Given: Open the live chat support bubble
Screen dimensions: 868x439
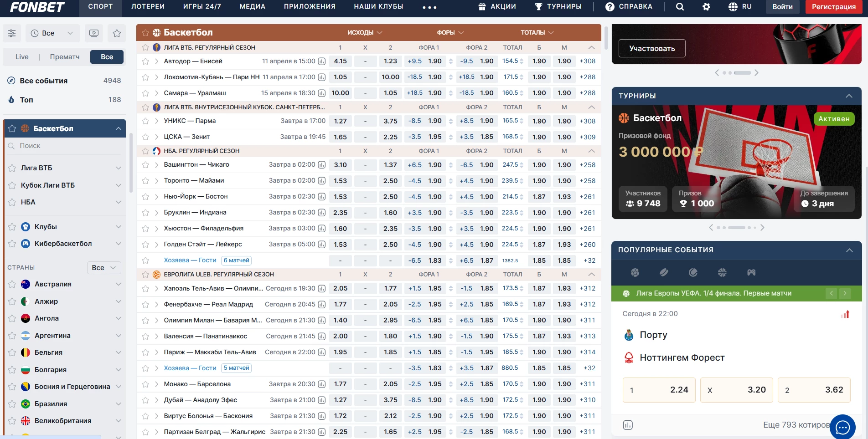Looking at the screenshot, I should click(x=842, y=427).
